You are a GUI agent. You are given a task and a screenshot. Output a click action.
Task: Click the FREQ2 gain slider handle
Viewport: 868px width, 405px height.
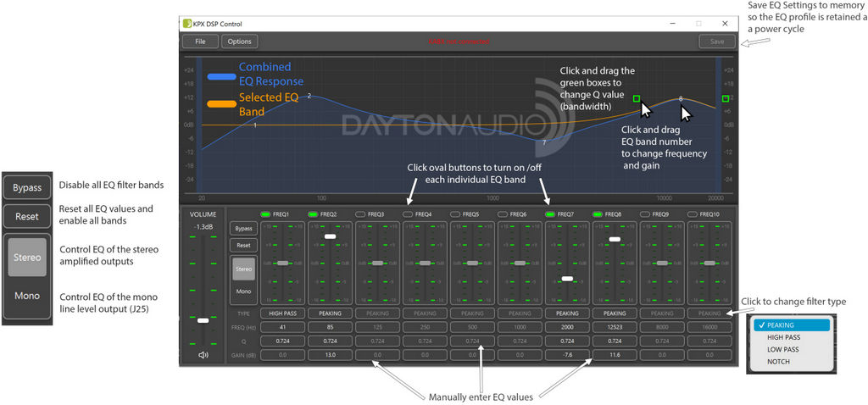click(331, 236)
